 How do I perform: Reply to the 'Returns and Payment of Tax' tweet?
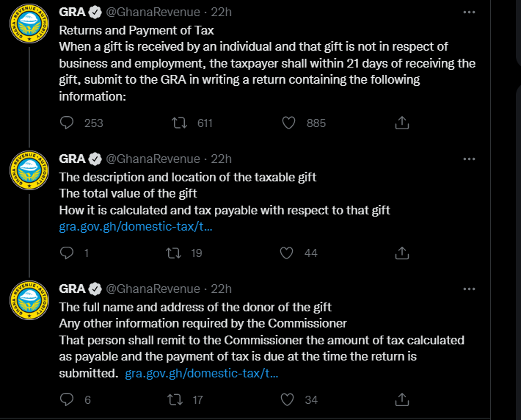pos(67,123)
